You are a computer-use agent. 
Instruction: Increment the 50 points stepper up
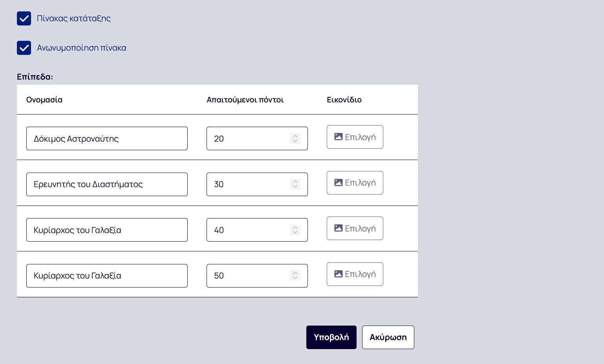pyautogui.click(x=295, y=273)
